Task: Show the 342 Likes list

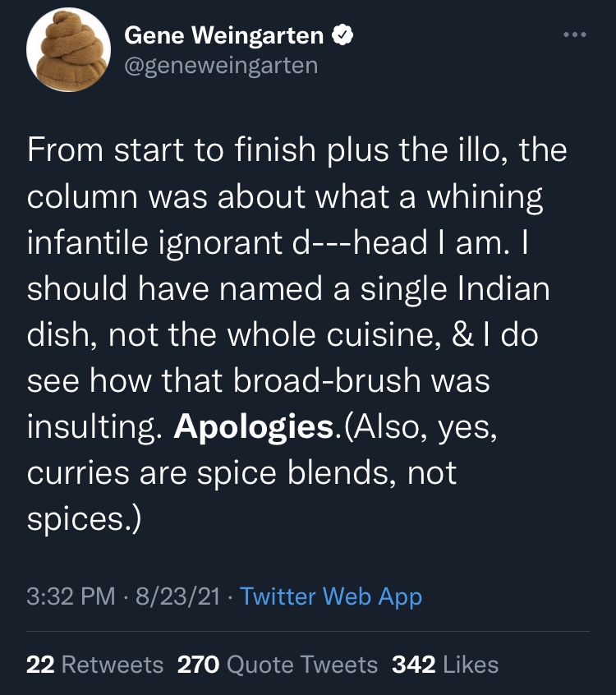Action: point(445,664)
